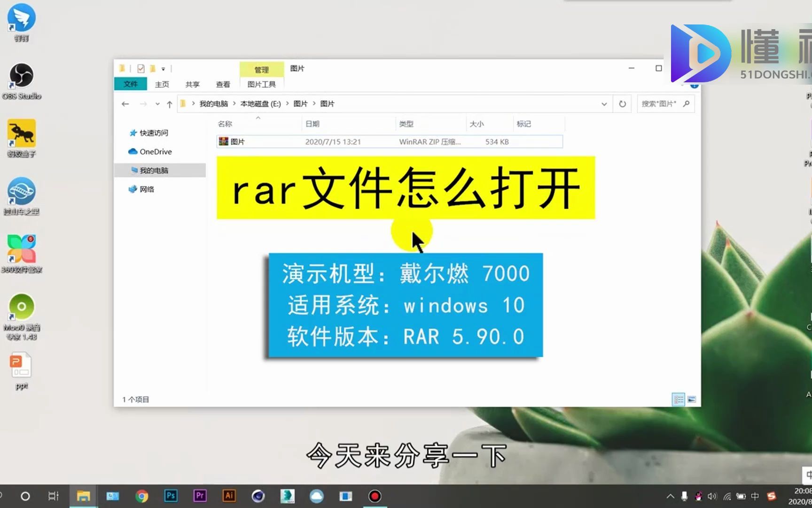Image resolution: width=812 pixels, height=508 pixels.
Task: Click the search magnifier icon
Action: [x=687, y=103]
